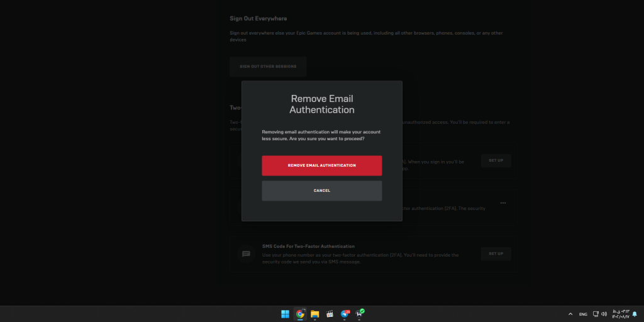
Task: Open notifications via the bell icon
Action: [635, 314]
